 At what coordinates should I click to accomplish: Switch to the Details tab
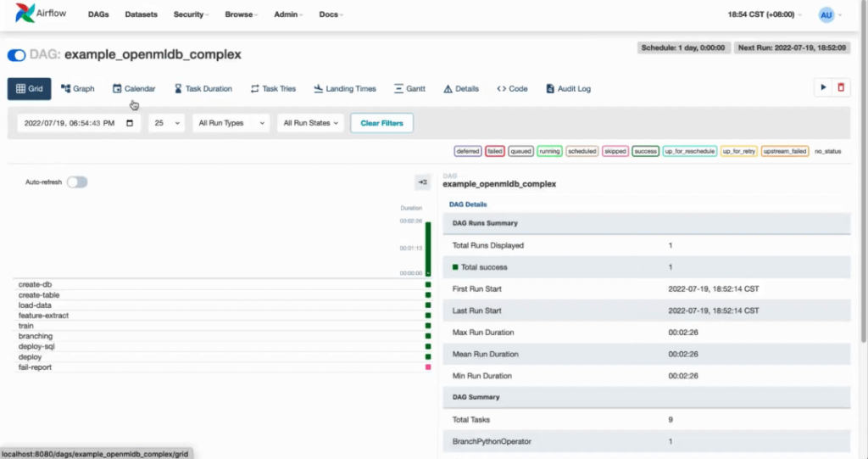461,89
